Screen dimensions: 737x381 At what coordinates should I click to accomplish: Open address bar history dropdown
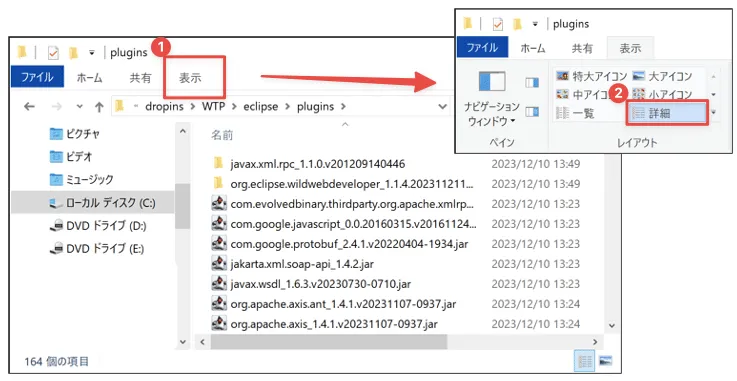tap(442, 107)
